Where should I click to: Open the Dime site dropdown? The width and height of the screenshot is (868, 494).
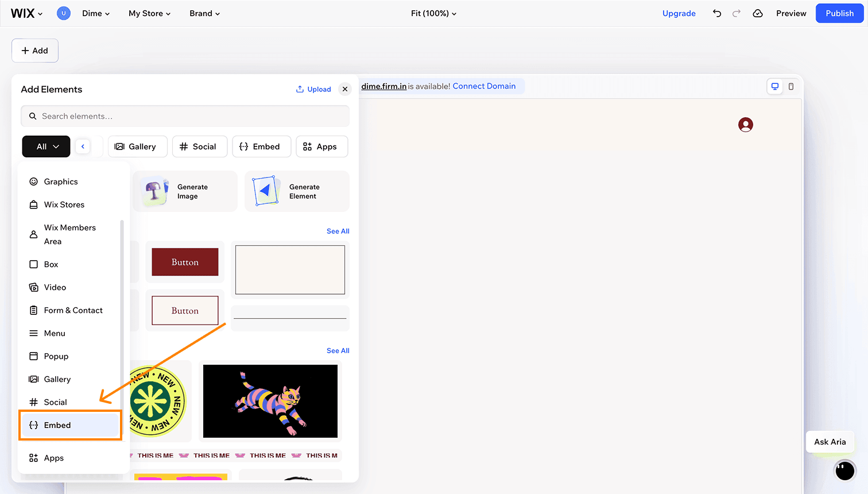coord(96,13)
